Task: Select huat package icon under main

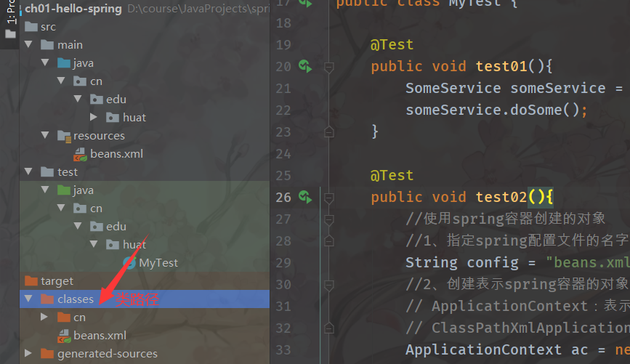Action: tap(113, 117)
